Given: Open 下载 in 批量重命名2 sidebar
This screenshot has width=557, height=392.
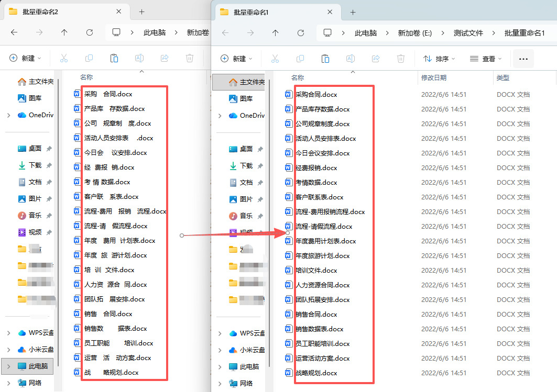Looking at the screenshot, I should [30, 165].
